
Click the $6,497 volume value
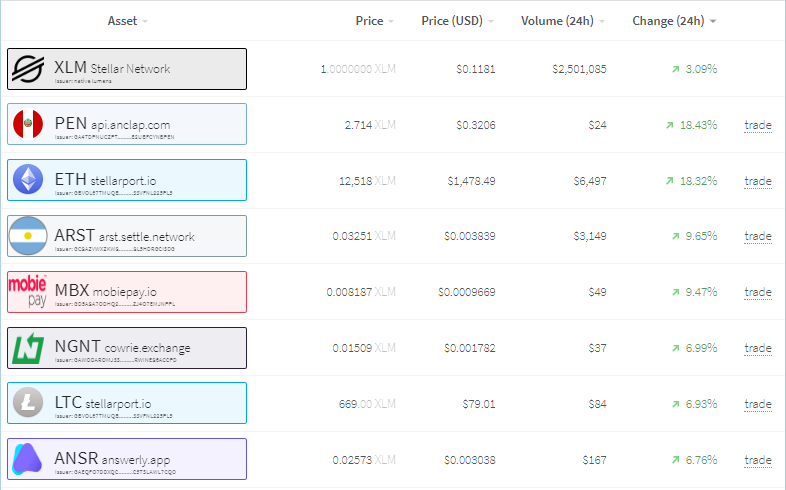point(590,181)
